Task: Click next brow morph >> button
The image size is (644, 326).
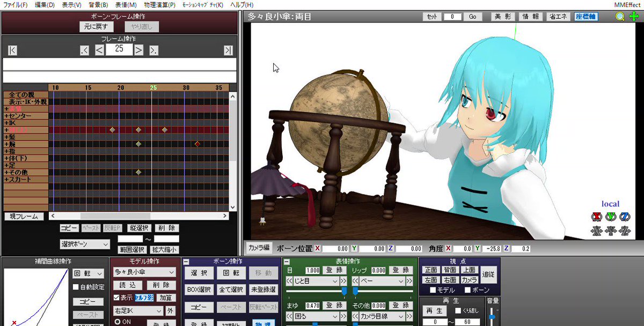Action: [343, 316]
